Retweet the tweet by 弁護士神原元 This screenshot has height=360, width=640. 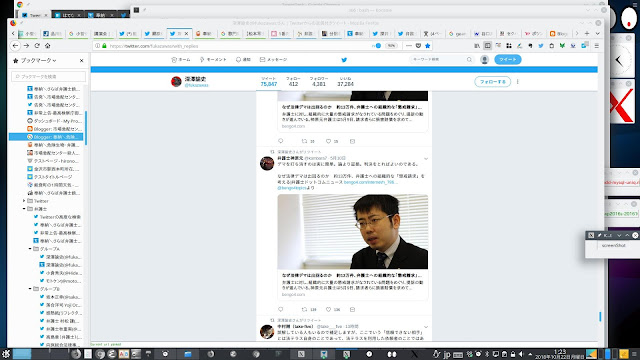point(304,309)
